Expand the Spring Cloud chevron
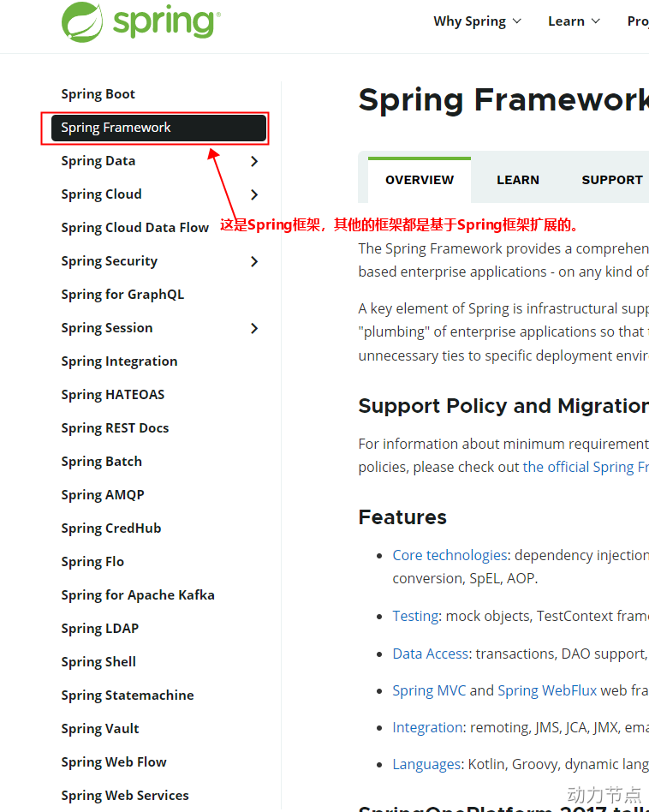649x812 pixels. coord(254,194)
